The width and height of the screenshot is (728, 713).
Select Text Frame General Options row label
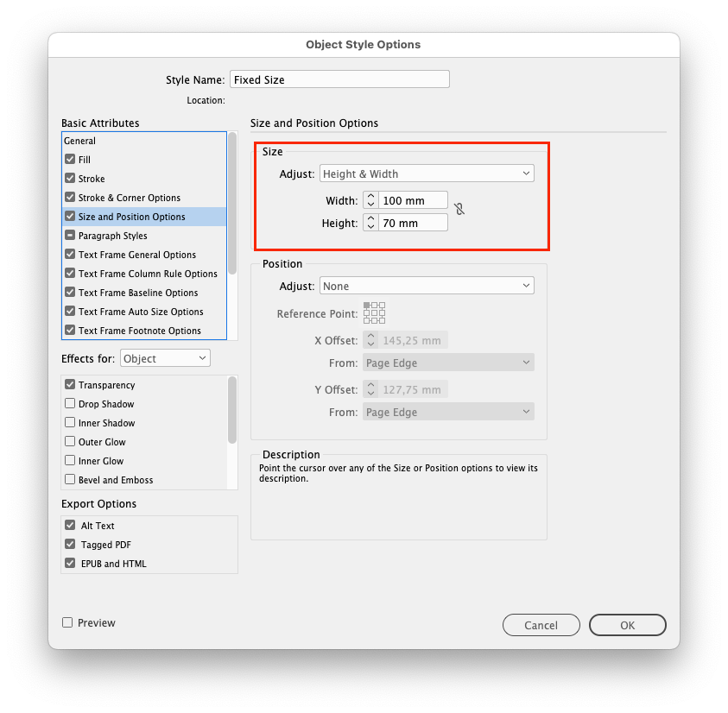pyautogui.click(x=137, y=255)
